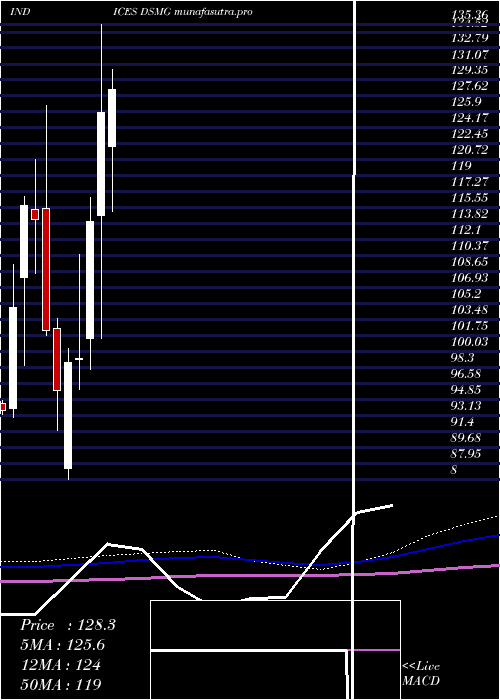Viewport: 500px width, 700px height.
Task: Select the 120.72 price axis label
Action: tap(469, 150)
